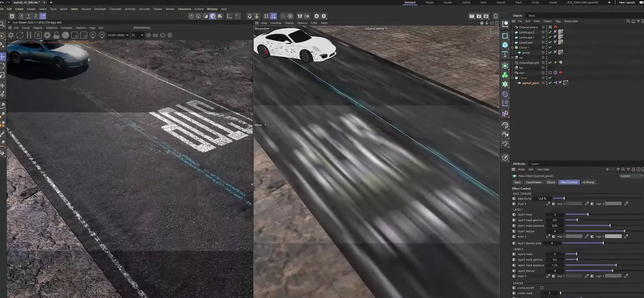Enable the cracks on/off checkbox

542,288
